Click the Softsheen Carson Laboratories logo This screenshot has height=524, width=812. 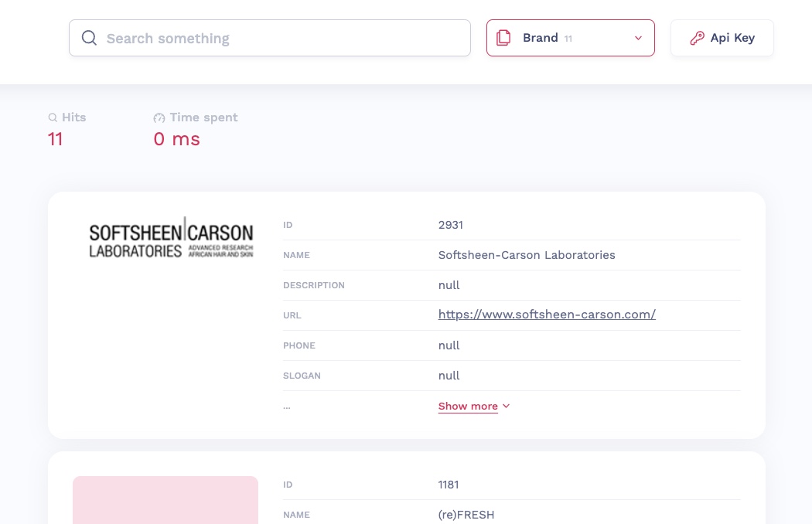(x=171, y=238)
